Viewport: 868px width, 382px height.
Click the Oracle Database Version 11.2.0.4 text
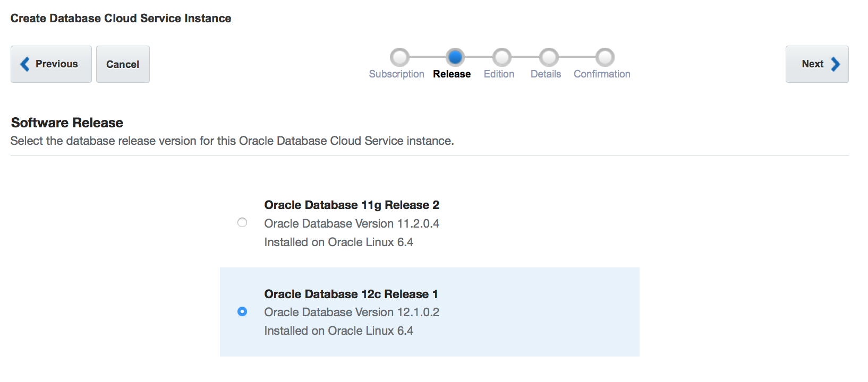352,223
